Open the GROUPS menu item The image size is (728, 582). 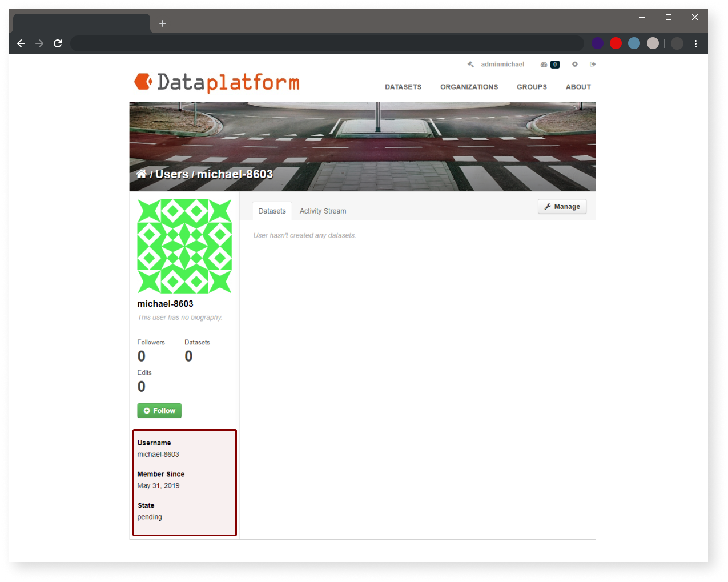[532, 87]
